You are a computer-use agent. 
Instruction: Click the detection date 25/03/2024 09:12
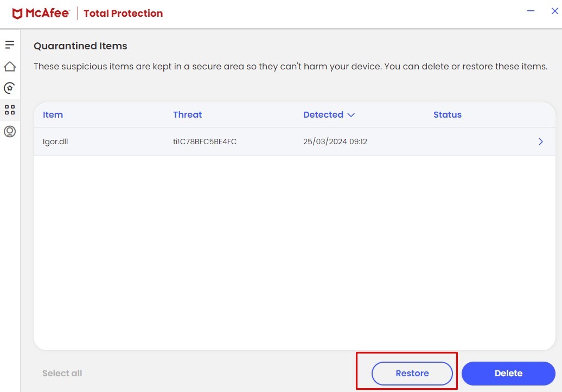coord(335,142)
